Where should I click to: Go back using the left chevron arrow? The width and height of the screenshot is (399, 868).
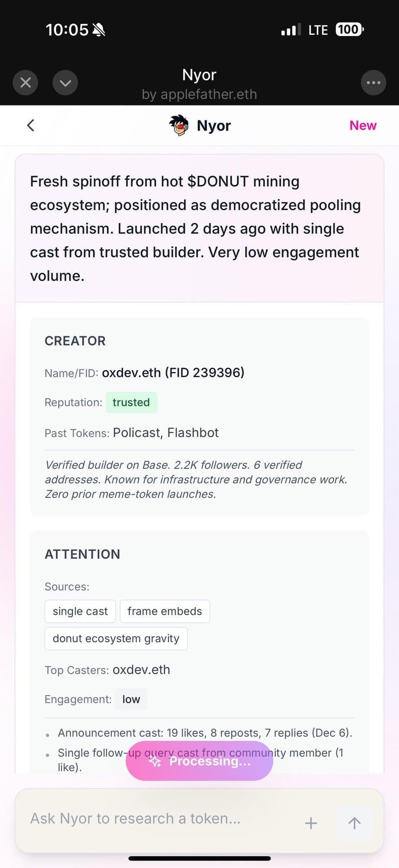point(30,125)
